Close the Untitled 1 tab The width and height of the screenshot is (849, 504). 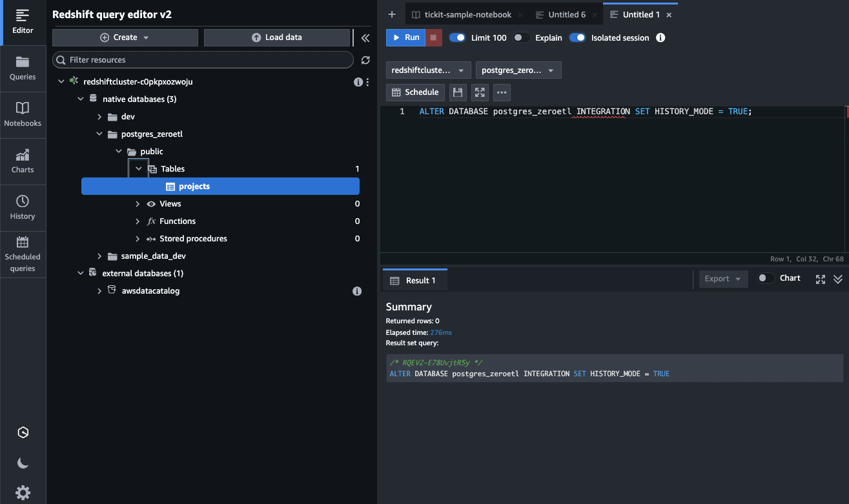[669, 15]
